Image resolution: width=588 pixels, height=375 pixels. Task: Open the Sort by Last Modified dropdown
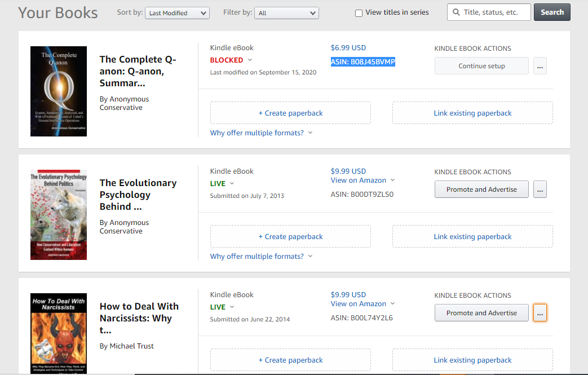[x=178, y=13]
